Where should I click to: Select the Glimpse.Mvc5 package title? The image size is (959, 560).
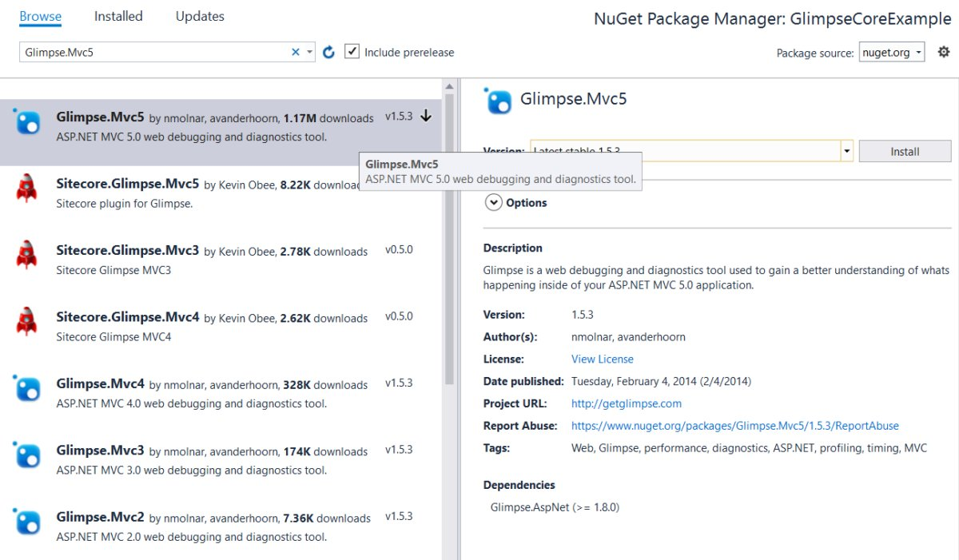[101, 117]
